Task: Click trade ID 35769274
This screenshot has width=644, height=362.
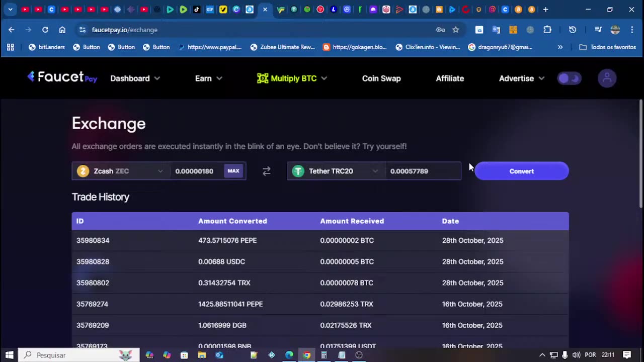Action: pyautogui.click(x=92, y=304)
